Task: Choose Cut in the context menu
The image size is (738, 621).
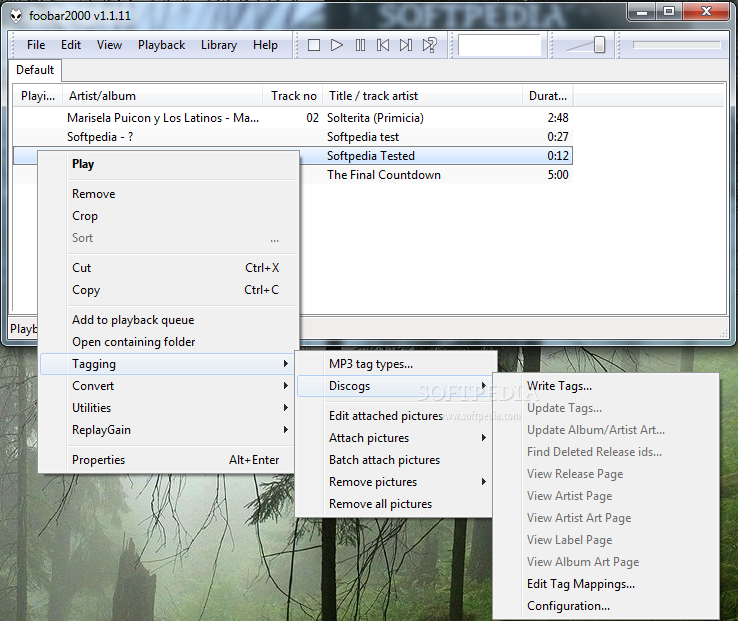Action: [169, 268]
